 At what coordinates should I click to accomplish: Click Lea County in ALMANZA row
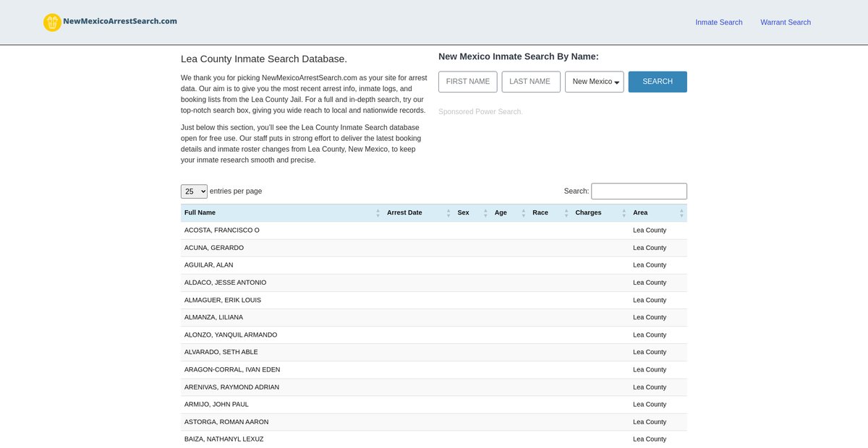[650, 317]
